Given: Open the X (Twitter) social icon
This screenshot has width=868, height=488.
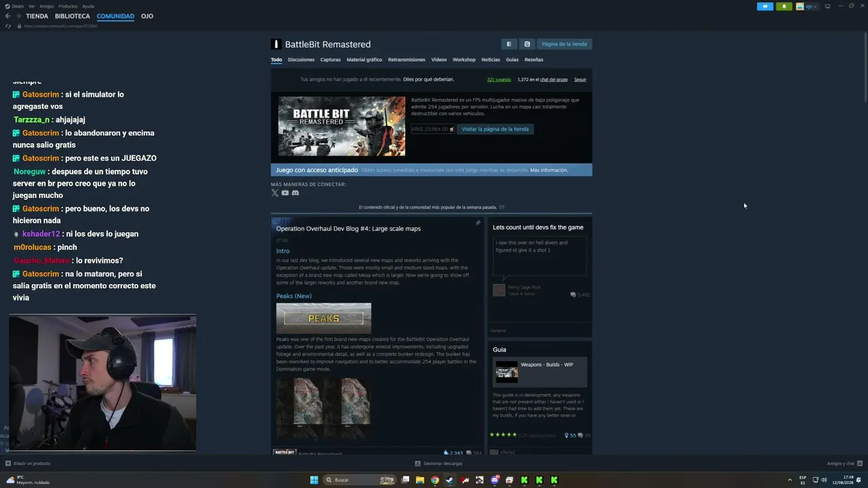Looking at the screenshot, I should pos(275,193).
